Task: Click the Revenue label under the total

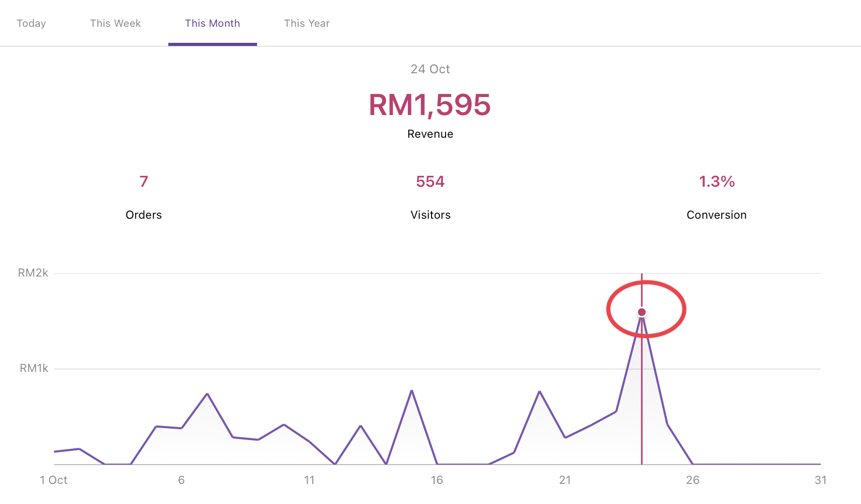Action: pos(430,134)
